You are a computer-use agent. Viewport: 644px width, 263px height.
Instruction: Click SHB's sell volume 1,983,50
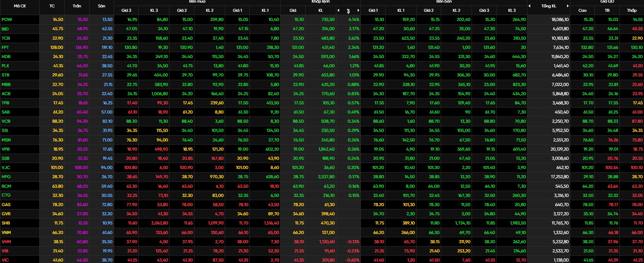coord(517,223)
